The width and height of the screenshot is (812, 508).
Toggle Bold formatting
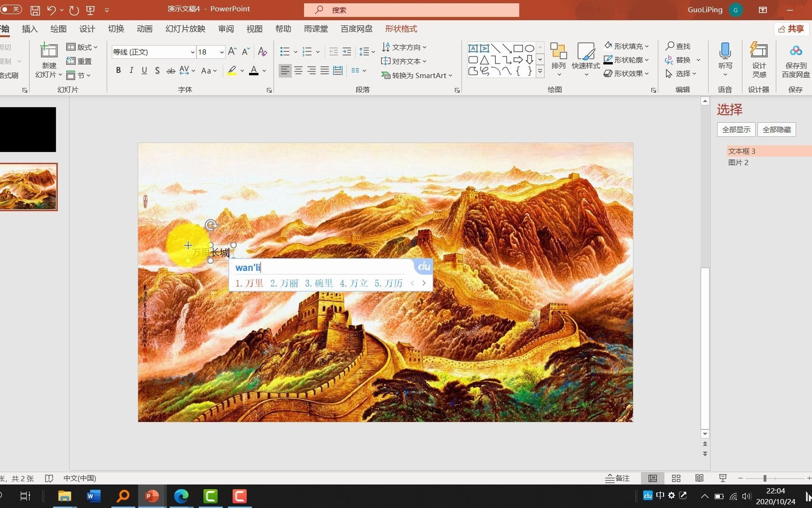pos(118,71)
